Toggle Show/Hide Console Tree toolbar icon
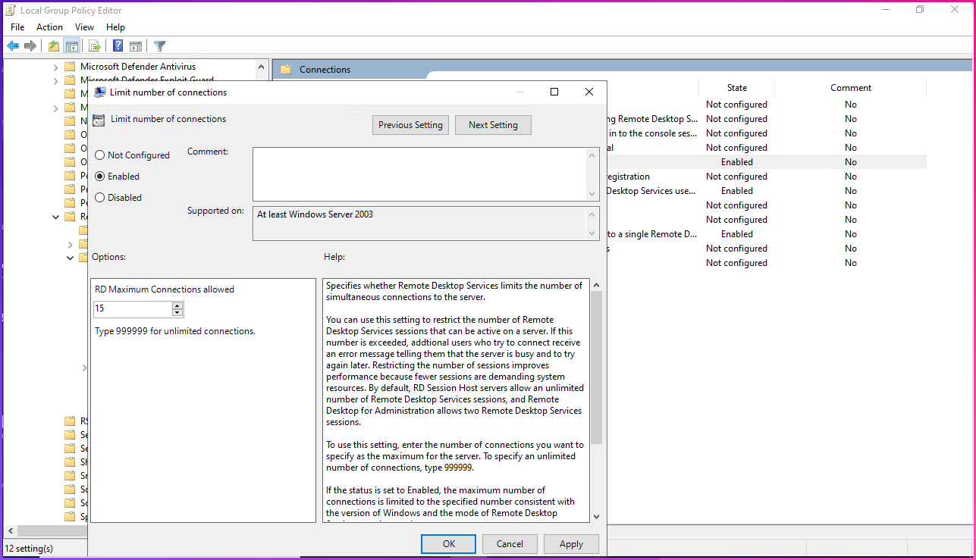This screenshot has height=560, width=976. point(72,46)
